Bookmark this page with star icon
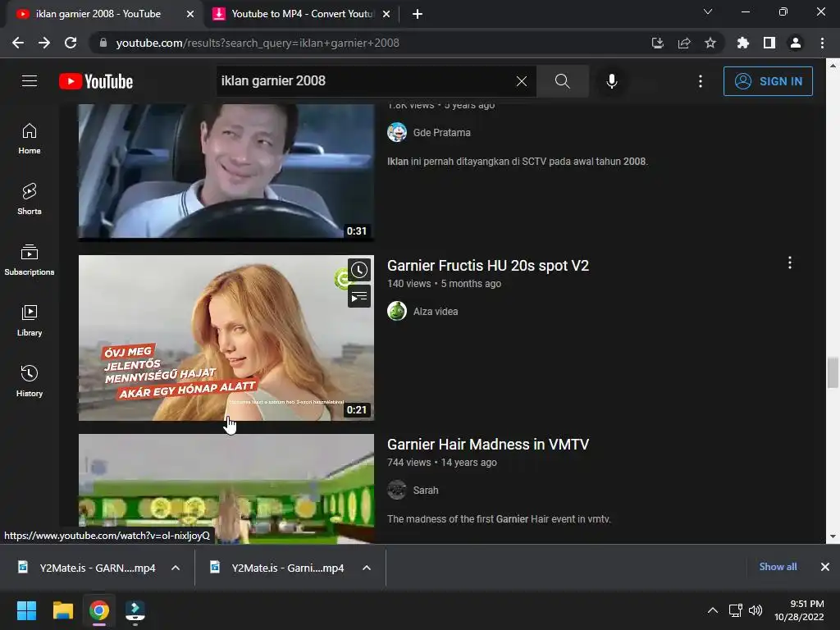The height and width of the screenshot is (630, 840). point(710,43)
